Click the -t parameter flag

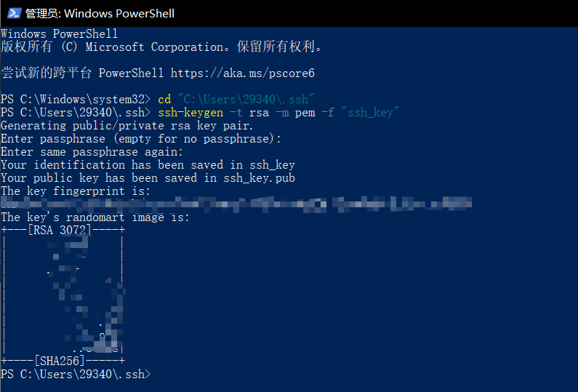pos(236,113)
